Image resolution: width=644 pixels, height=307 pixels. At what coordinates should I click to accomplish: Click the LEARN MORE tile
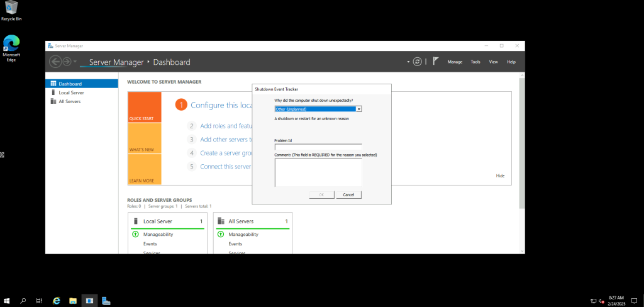145,169
